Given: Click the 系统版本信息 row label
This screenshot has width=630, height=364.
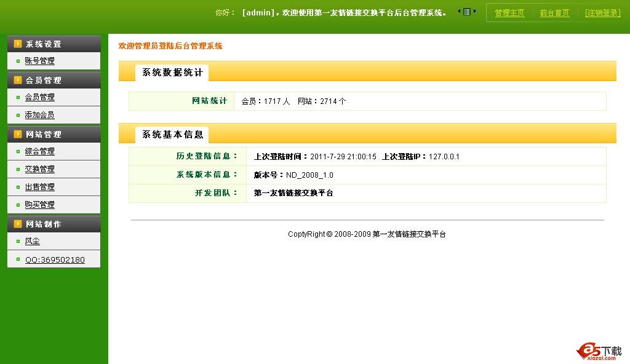Looking at the screenshot, I should pos(207,175).
